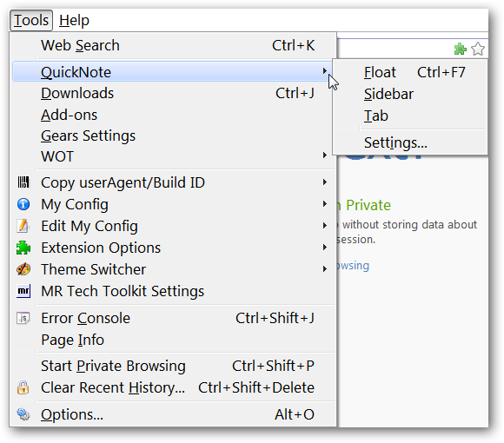
Task: Click the bookmark star in the address bar
Action: click(478, 49)
